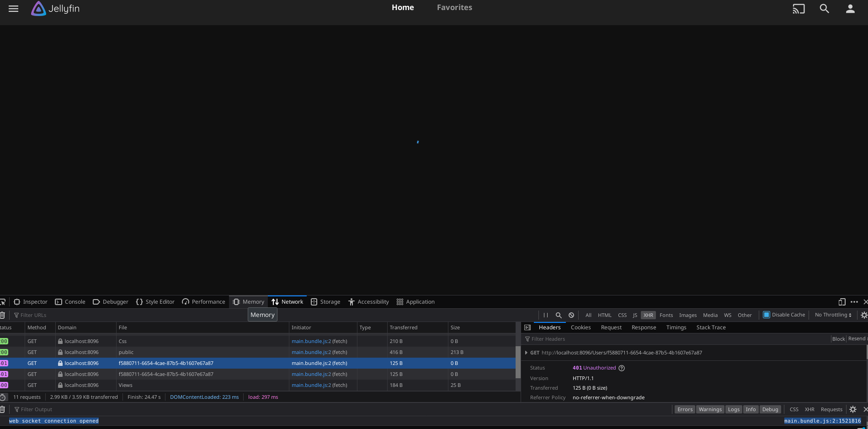
Task: Click the network request list scrollbar
Action: tap(518, 362)
